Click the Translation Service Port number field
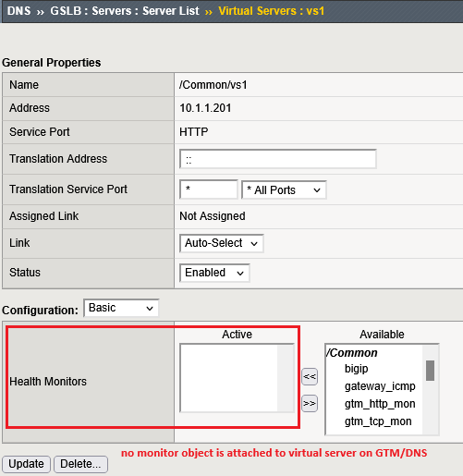463x476 pixels. click(209, 189)
